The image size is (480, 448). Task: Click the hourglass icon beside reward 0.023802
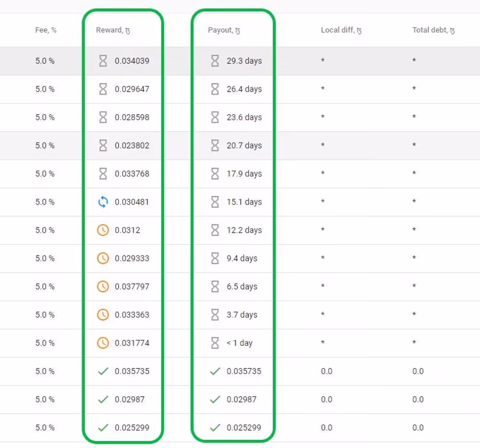click(103, 145)
